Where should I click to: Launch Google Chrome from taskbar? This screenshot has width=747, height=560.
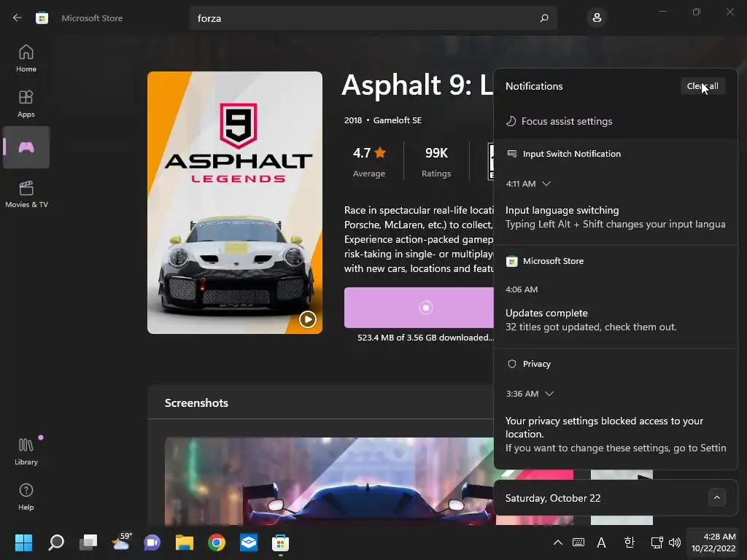point(216,542)
